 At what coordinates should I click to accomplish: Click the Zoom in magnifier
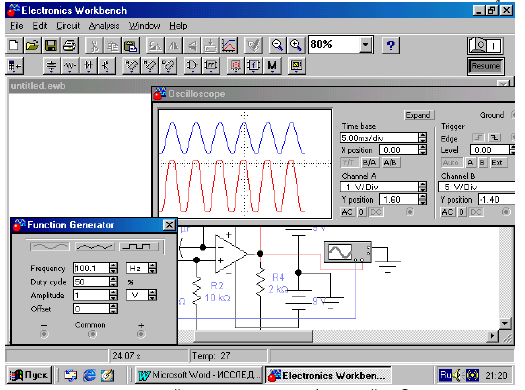(x=296, y=45)
